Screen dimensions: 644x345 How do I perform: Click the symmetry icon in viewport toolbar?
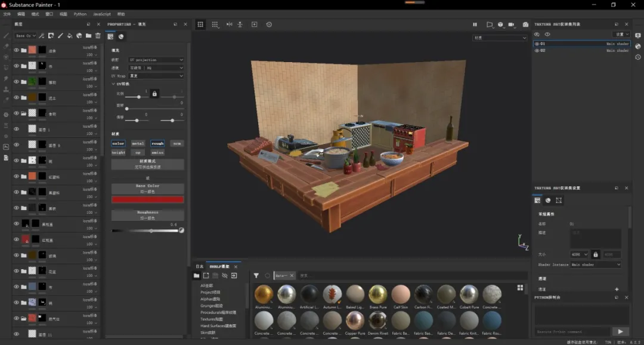point(229,24)
